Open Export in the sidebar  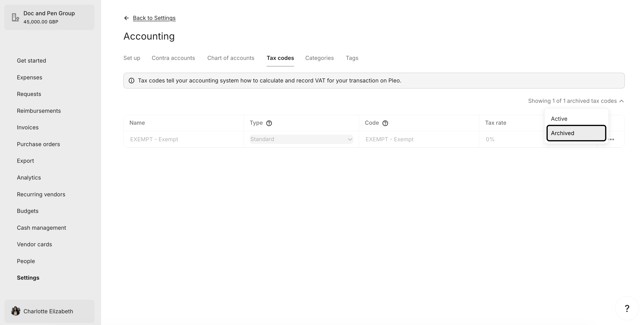click(x=25, y=161)
